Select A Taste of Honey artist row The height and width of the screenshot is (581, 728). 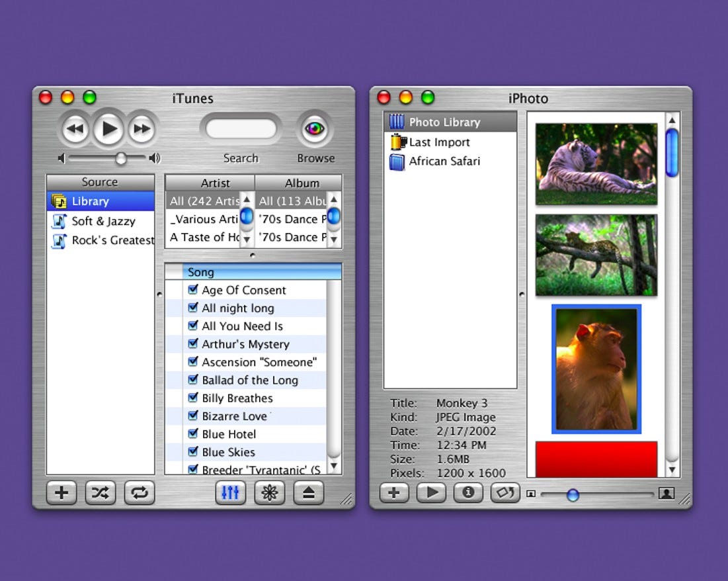[x=203, y=237]
